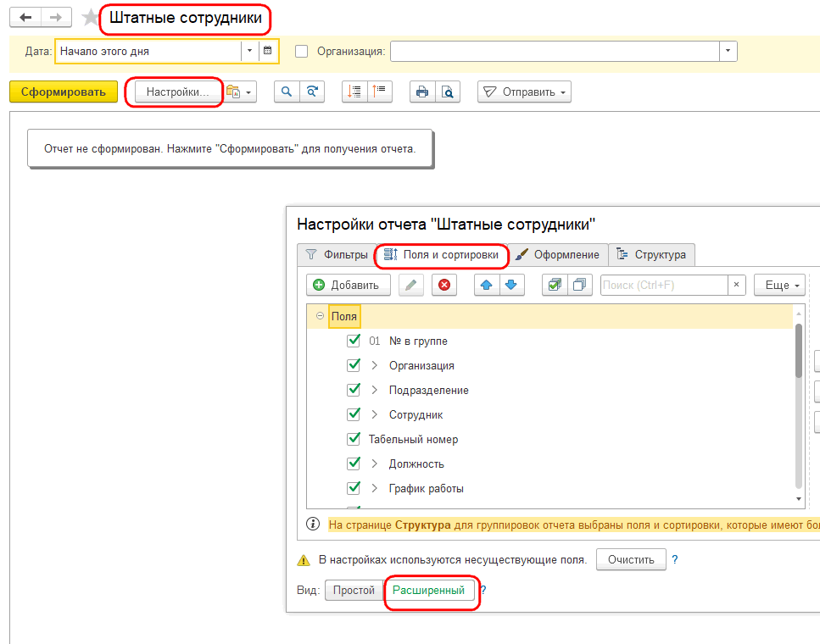This screenshot has height=644, width=820.
Task: Click the Добавить field button
Action: pos(349,285)
